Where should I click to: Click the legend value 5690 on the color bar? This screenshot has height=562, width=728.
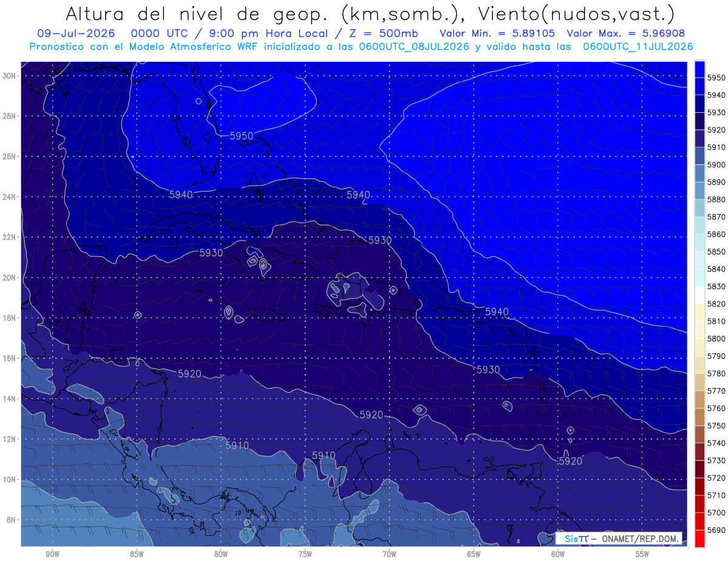click(716, 530)
